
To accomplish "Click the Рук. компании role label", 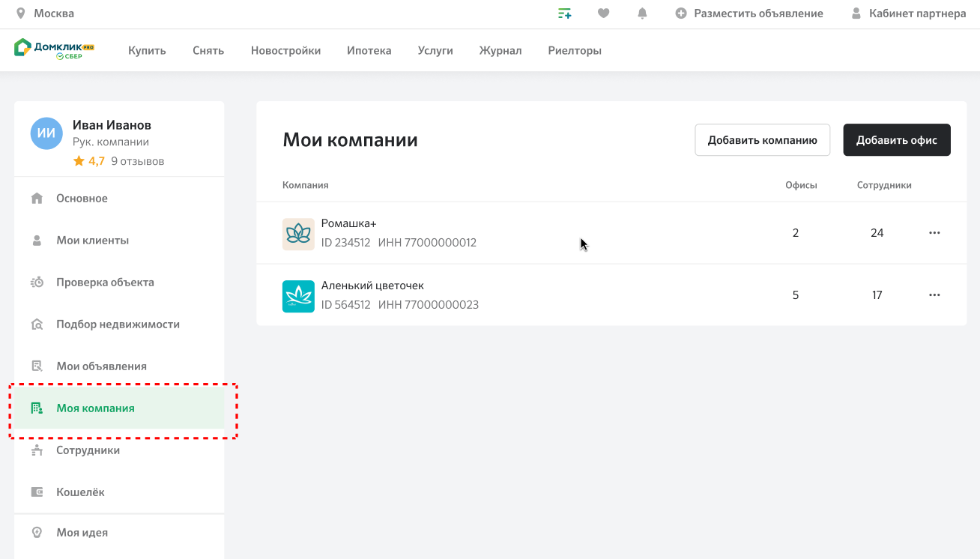I will pyautogui.click(x=111, y=142).
